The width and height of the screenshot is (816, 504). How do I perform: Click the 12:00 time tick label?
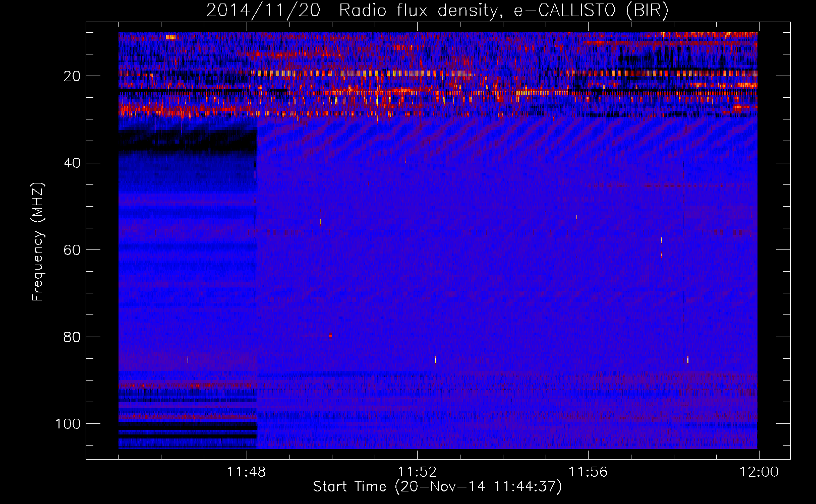coord(759,472)
